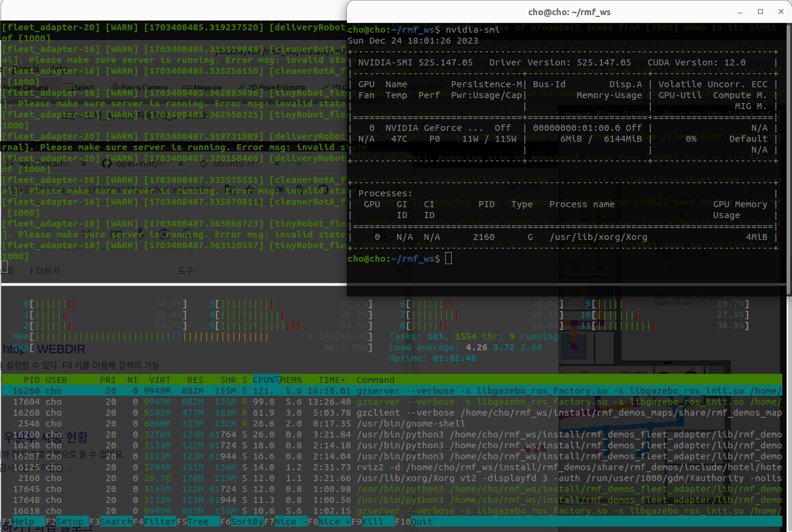792x532 pixels.
Task: Sort by RES column header
Action: click(195, 380)
